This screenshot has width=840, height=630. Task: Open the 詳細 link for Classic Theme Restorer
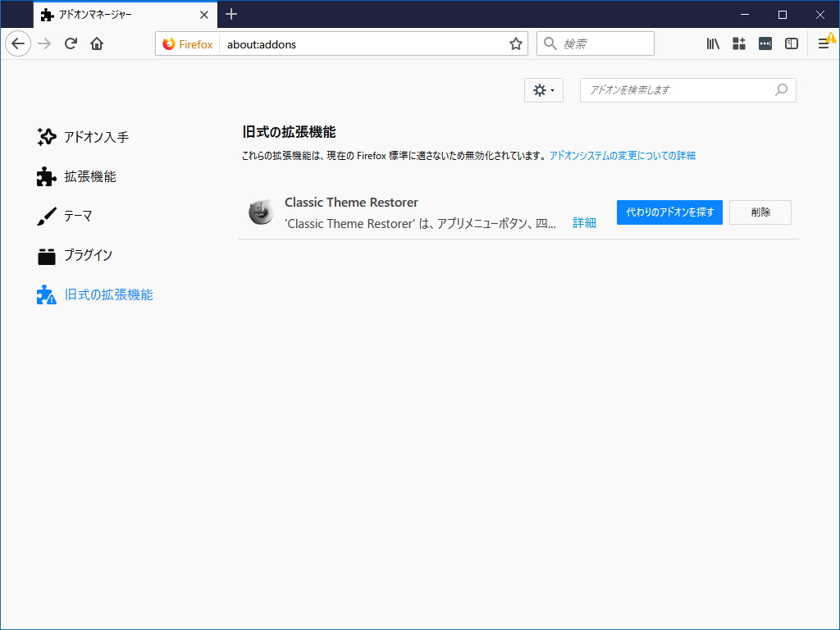click(x=584, y=222)
